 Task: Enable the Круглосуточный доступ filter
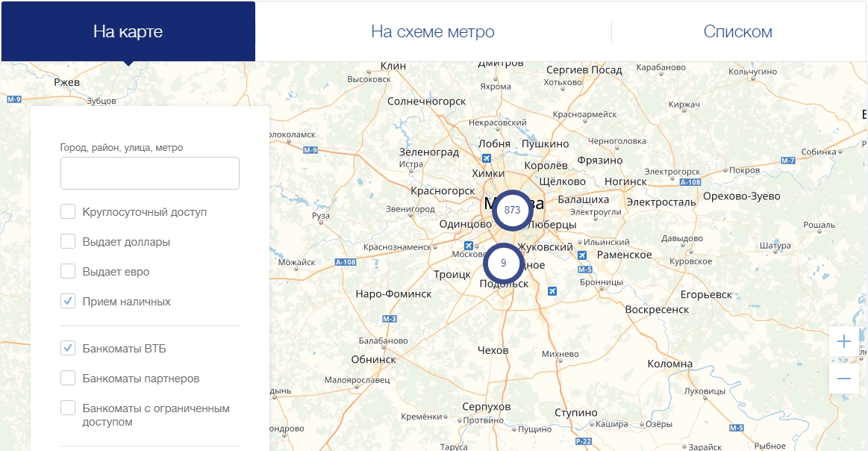point(68,212)
